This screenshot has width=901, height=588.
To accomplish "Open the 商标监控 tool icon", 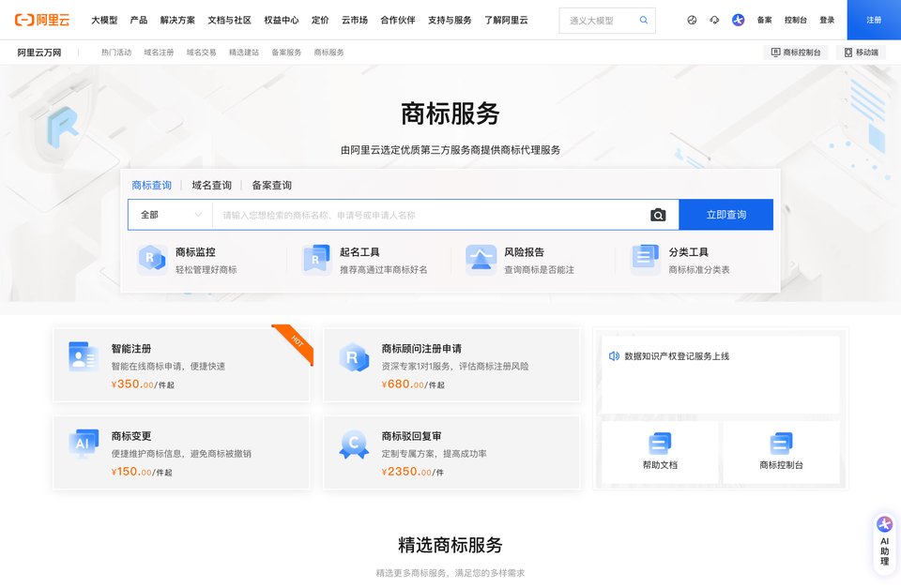I will pos(152,259).
